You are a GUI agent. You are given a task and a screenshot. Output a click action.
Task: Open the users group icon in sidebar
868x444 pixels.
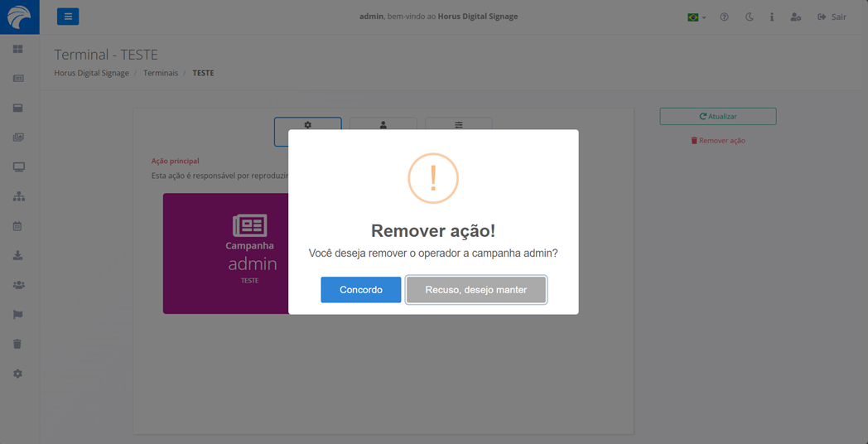click(x=18, y=285)
